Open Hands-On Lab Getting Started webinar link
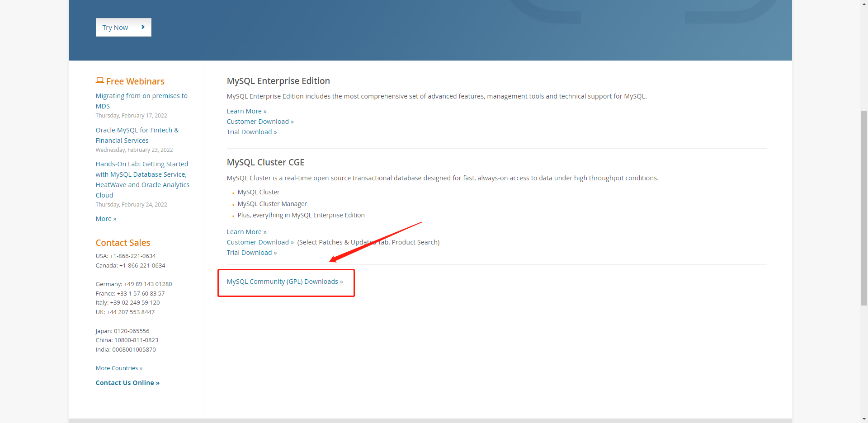 [x=142, y=179]
